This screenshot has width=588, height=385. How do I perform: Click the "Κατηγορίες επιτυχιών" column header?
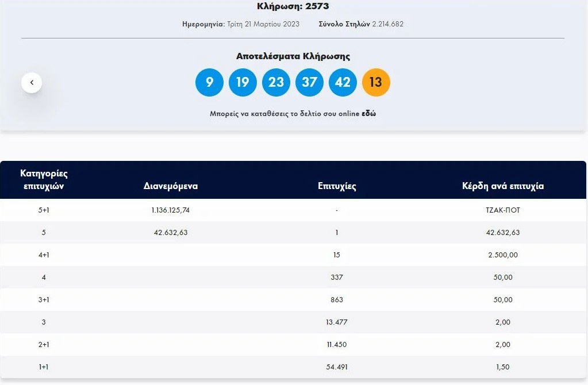pos(44,179)
